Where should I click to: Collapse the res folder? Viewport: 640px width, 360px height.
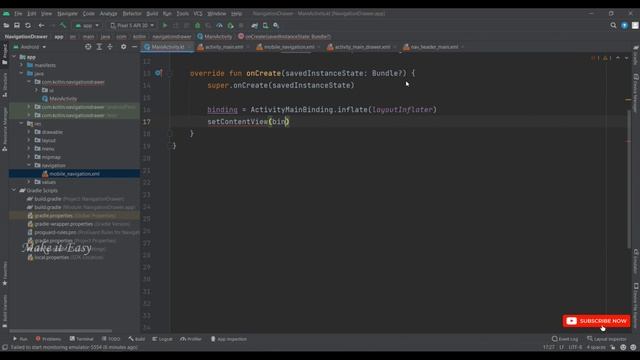22,123
